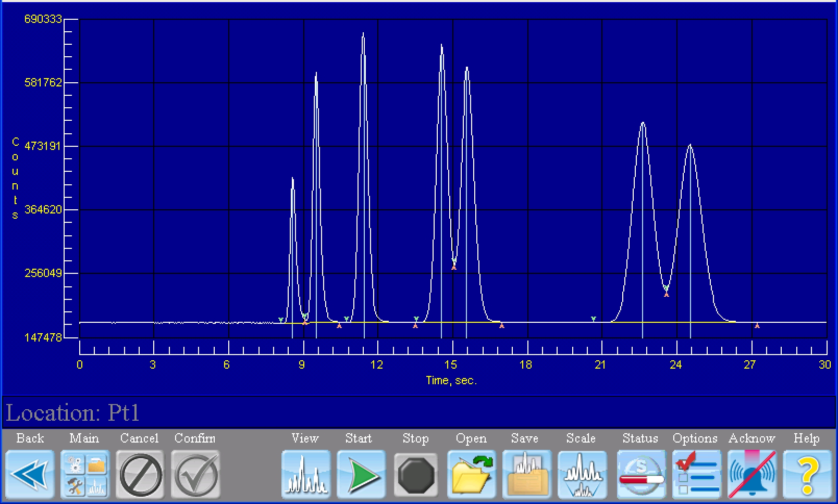Save the chromatogram data

pos(527,474)
